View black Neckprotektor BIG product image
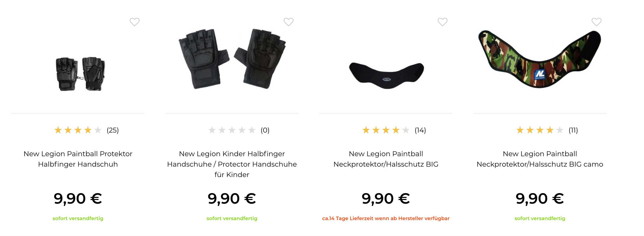 tap(386, 76)
